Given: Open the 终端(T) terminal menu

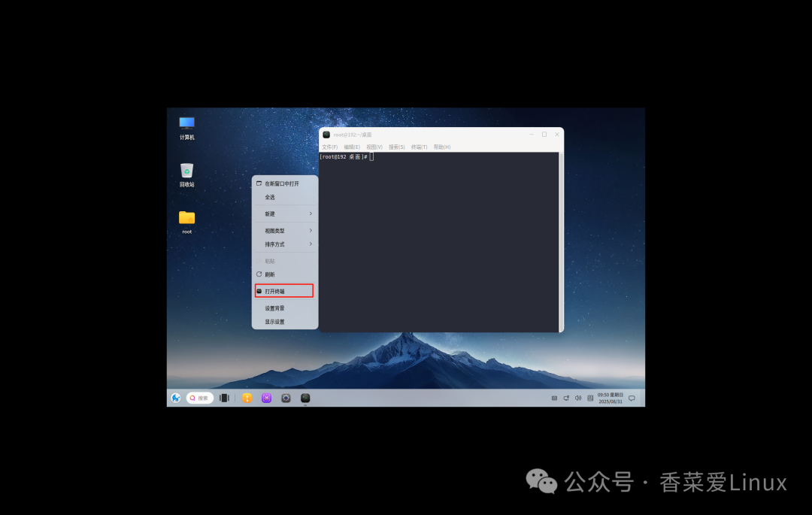Looking at the screenshot, I should point(419,147).
